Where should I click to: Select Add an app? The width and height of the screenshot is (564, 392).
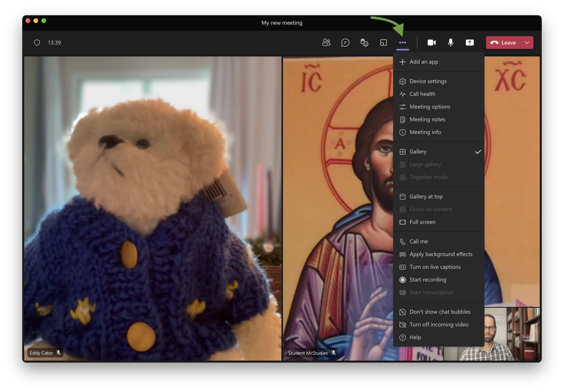click(439, 62)
